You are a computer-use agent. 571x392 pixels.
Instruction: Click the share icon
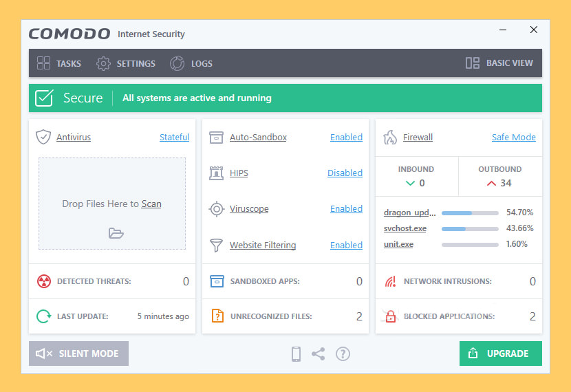pyautogui.click(x=319, y=353)
